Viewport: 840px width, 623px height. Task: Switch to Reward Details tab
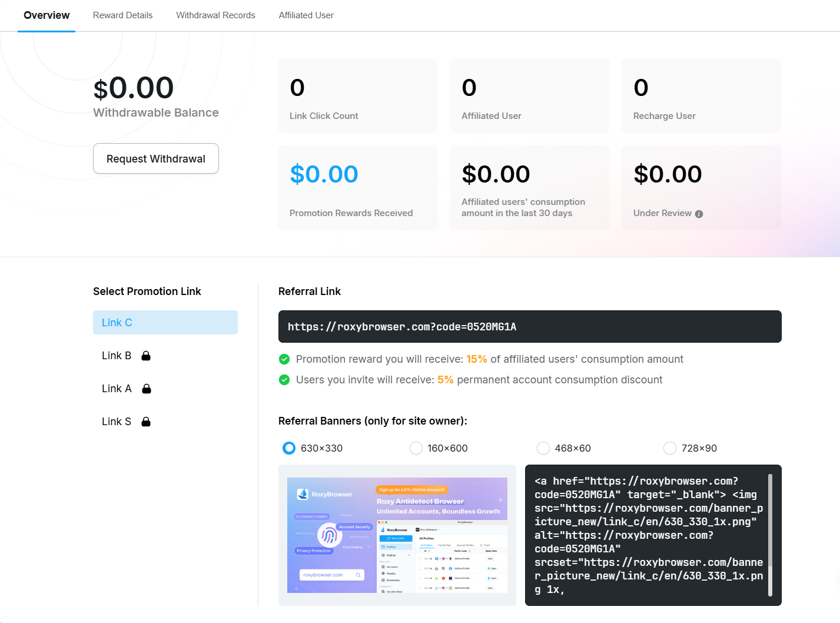(x=122, y=15)
